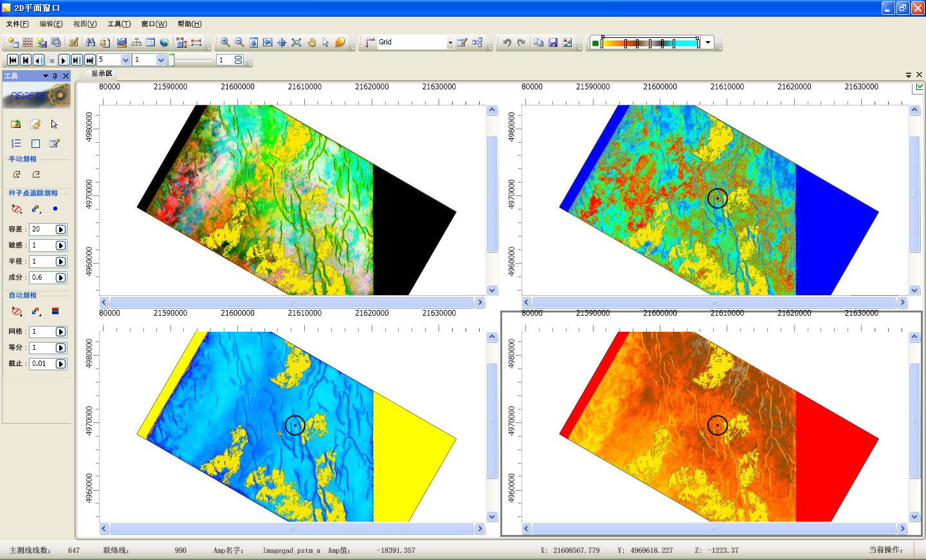Click the arrow button next to 敏感 field
The image size is (926, 560).
click(60, 246)
